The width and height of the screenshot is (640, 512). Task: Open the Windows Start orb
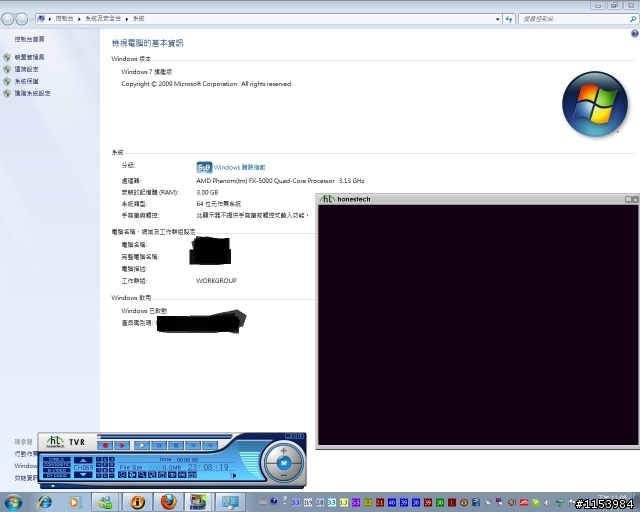point(13,502)
